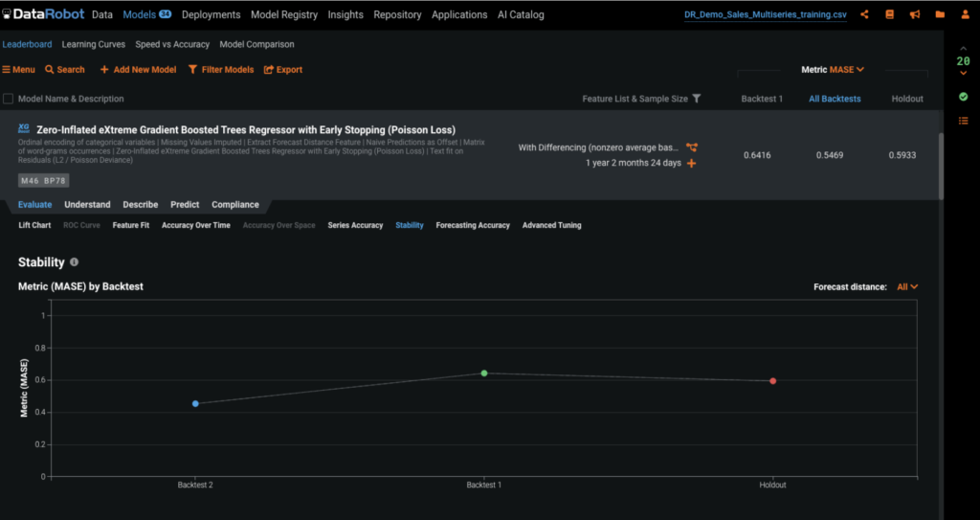Image resolution: width=980 pixels, height=520 pixels.
Task: Open Accuracy Over Time sub-tab
Action: (195, 225)
